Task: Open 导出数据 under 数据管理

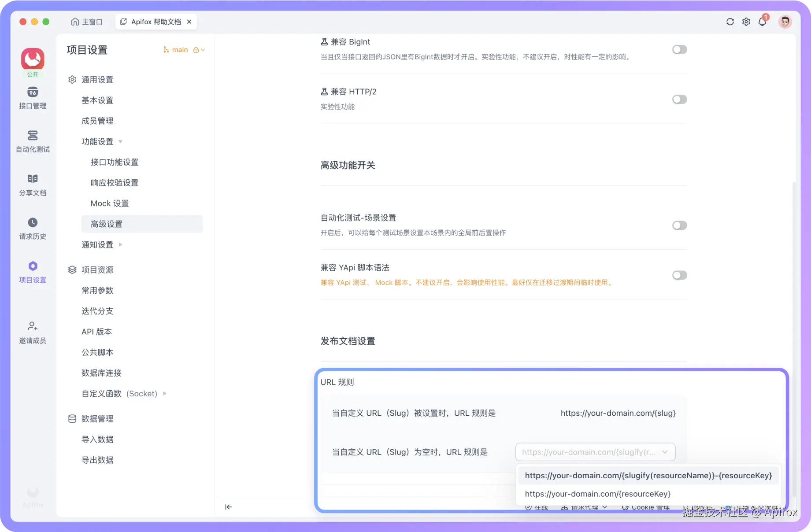Action: point(98,459)
